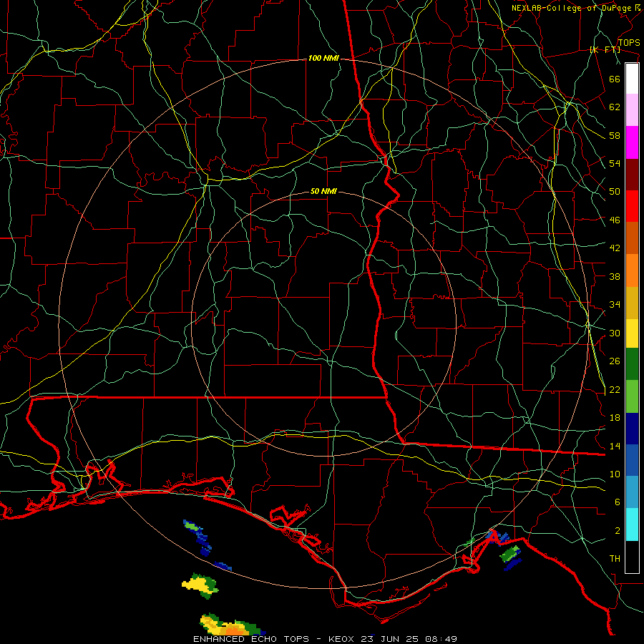The image size is (644, 644).
Task: Click the light pink legend swatch
Action: pyautogui.click(x=632, y=110)
